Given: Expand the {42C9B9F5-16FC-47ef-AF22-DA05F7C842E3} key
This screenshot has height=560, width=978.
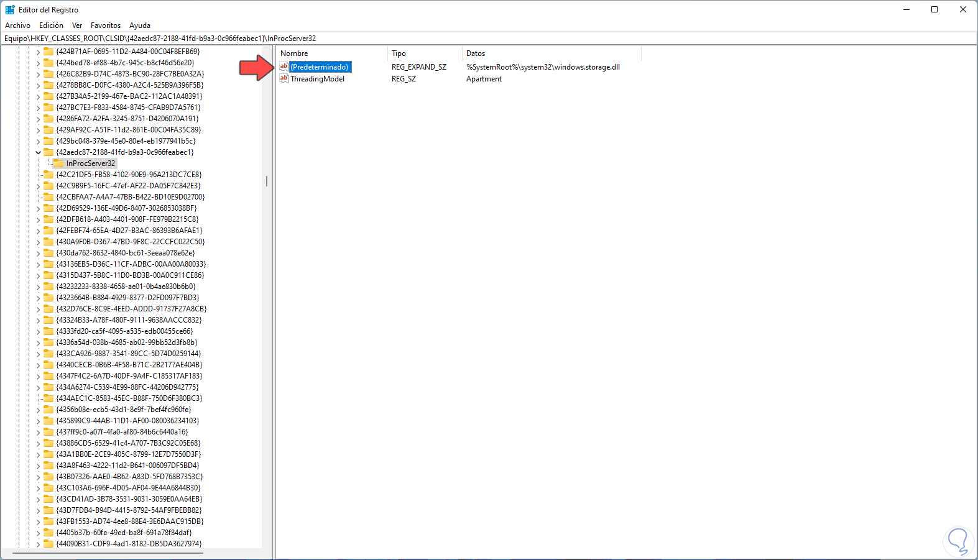Looking at the screenshot, I should click(x=38, y=185).
